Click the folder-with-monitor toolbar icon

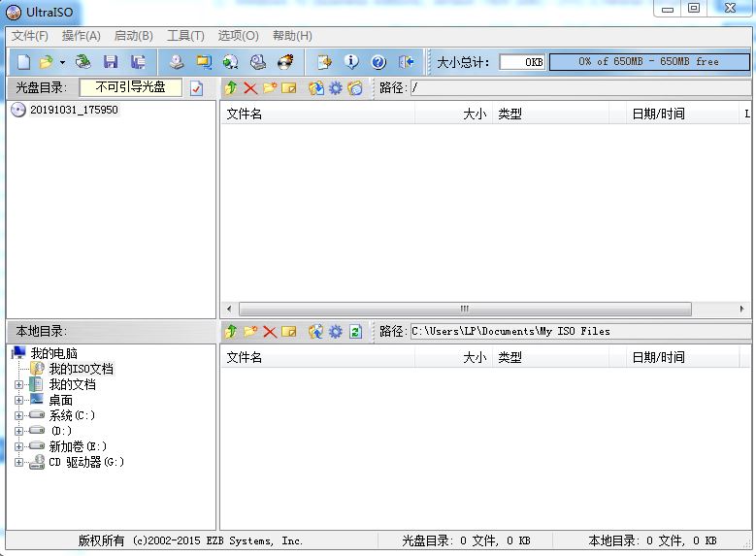click(x=204, y=62)
